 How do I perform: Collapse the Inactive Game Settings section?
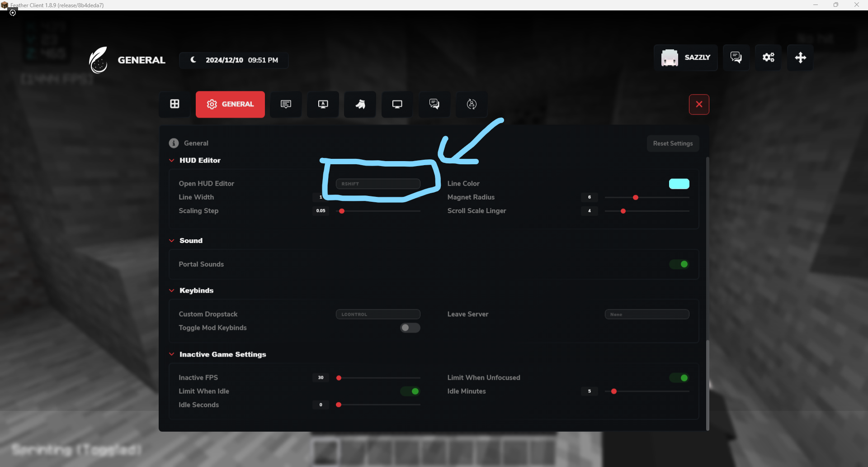coord(172,354)
